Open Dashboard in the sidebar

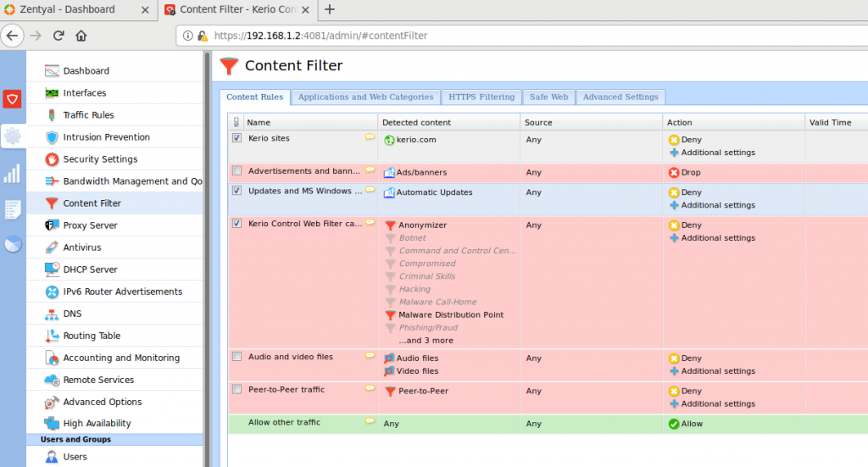[86, 71]
